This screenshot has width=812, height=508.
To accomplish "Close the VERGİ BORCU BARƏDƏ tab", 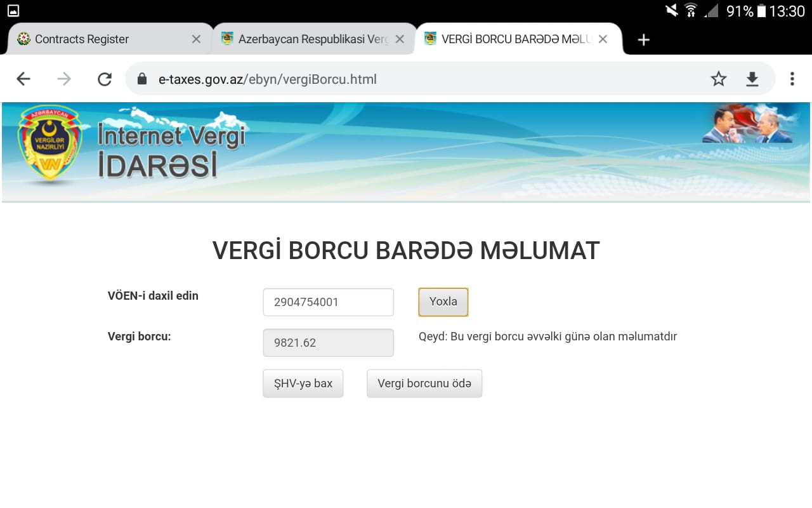I will click(603, 39).
